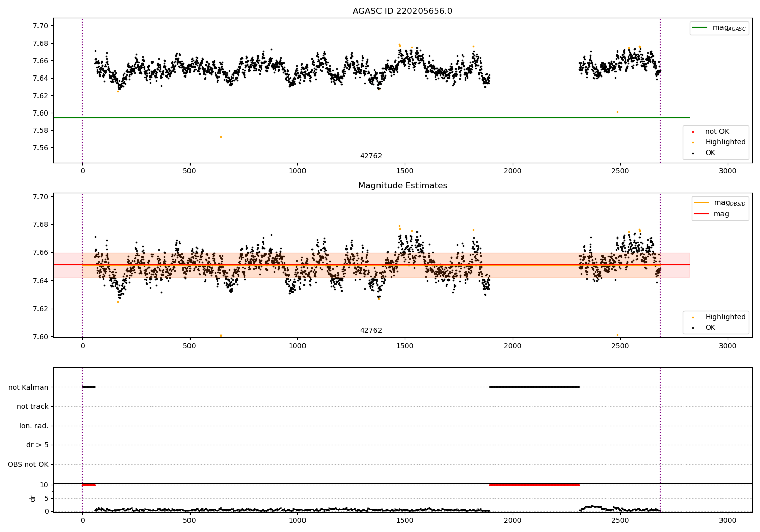Image resolution: width=760 pixels, height=532 pixels.
Task: Click x-tick "1500" under the dr plot
Action: [405, 520]
